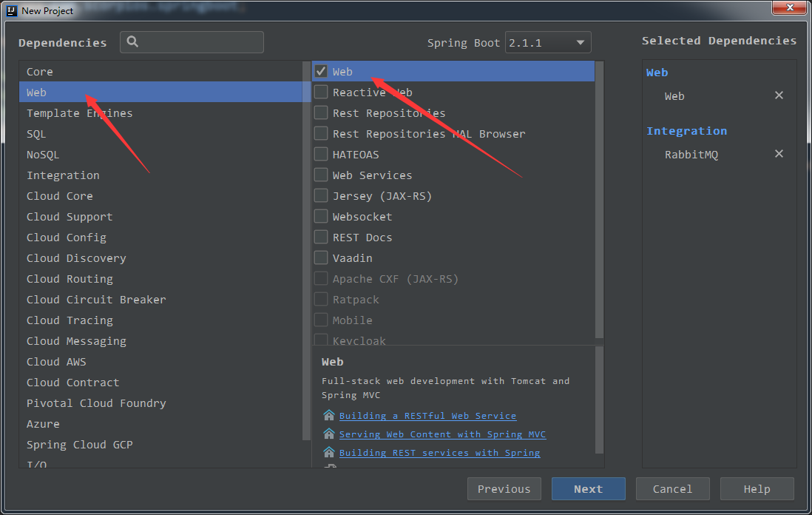Select Cloud Config category
The width and height of the screenshot is (812, 515).
coord(161,238)
